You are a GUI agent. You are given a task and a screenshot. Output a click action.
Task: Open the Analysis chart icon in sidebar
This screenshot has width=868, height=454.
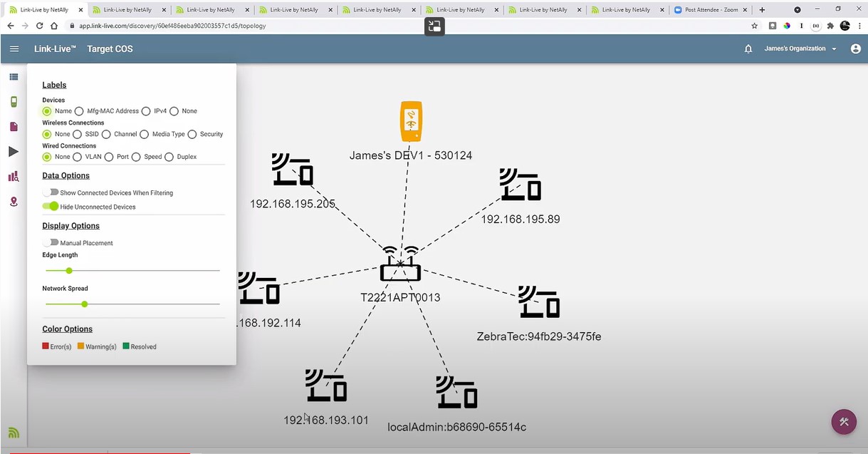point(14,176)
